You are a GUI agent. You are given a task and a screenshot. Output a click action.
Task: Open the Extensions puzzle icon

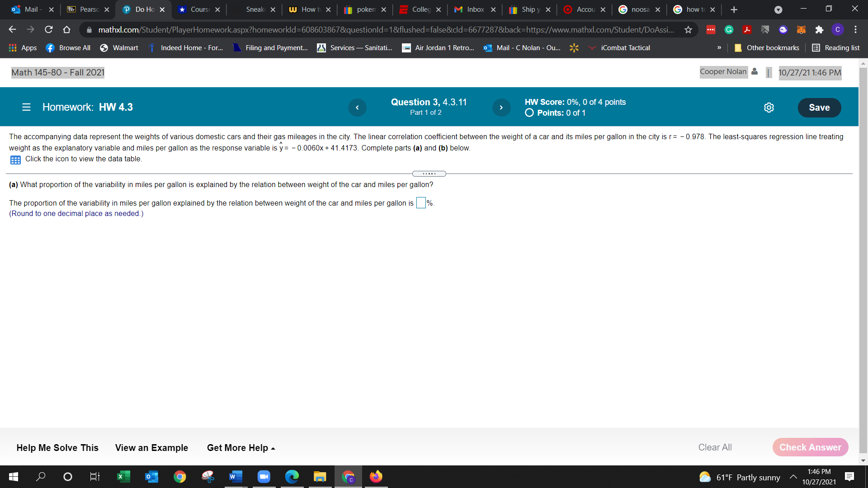click(x=819, y=30)
